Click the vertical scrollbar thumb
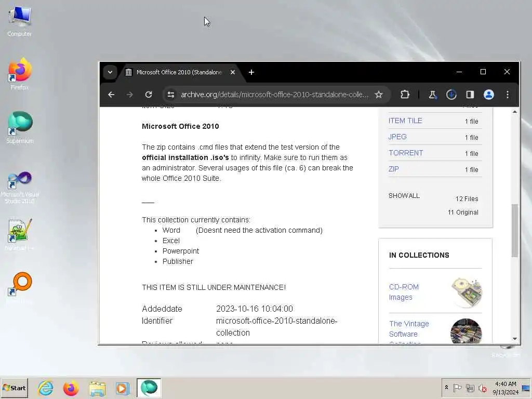532x399 pixels. pos(515,230)
